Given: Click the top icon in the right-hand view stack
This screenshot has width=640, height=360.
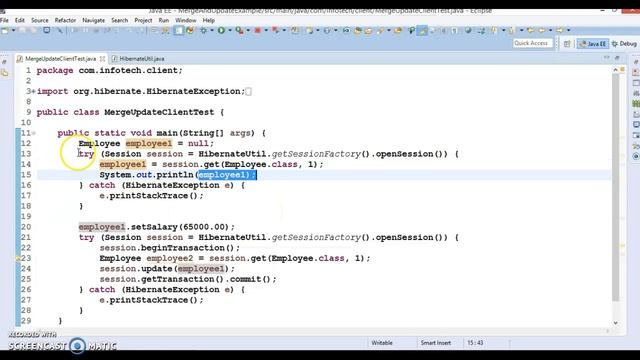Looking at the screenshot, I should click(636, 62).
